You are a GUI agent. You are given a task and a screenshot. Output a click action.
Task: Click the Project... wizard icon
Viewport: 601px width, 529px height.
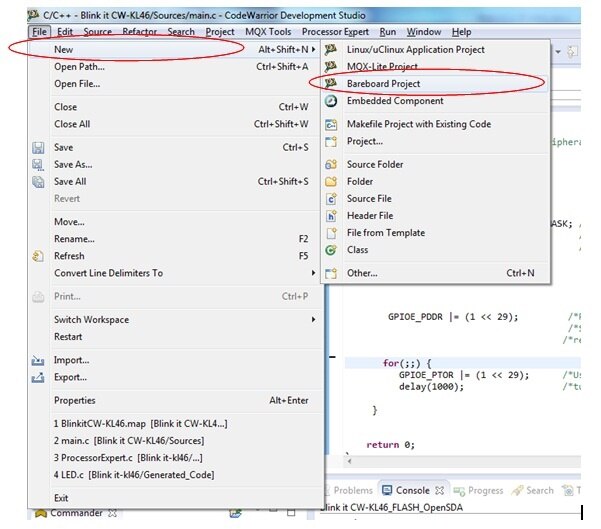(x=330, y=141)
